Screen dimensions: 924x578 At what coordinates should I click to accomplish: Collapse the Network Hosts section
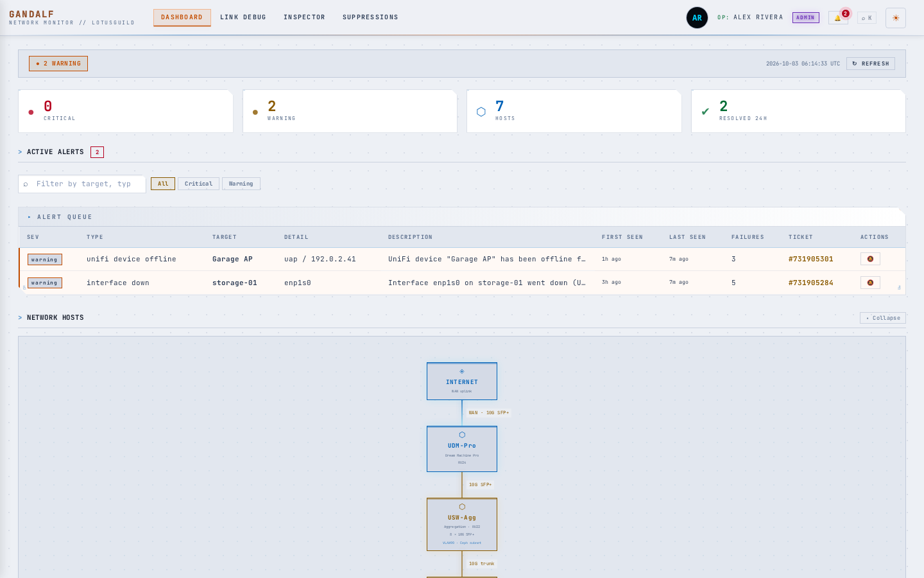click(883, 318)
